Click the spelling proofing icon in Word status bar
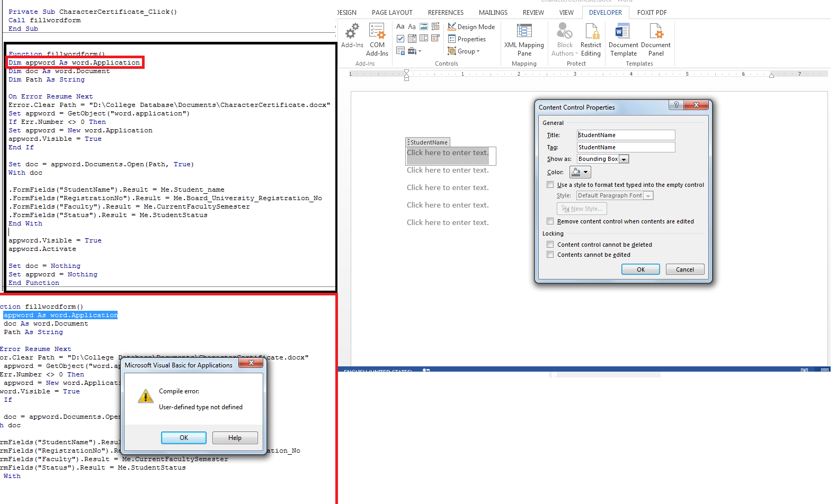 click(x=426, y=370)
